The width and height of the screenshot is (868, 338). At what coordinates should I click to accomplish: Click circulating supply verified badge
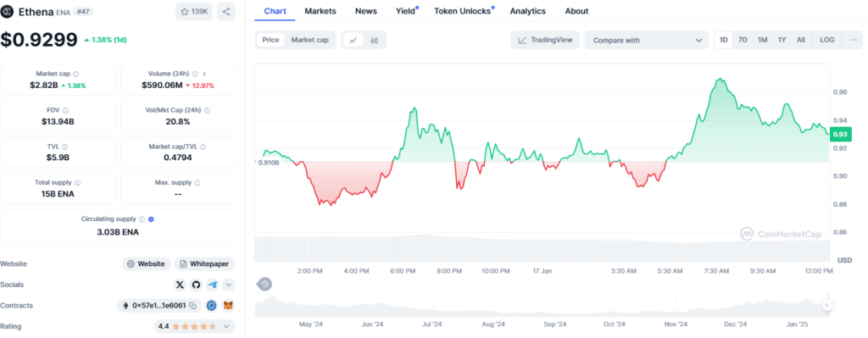point(151,219)
